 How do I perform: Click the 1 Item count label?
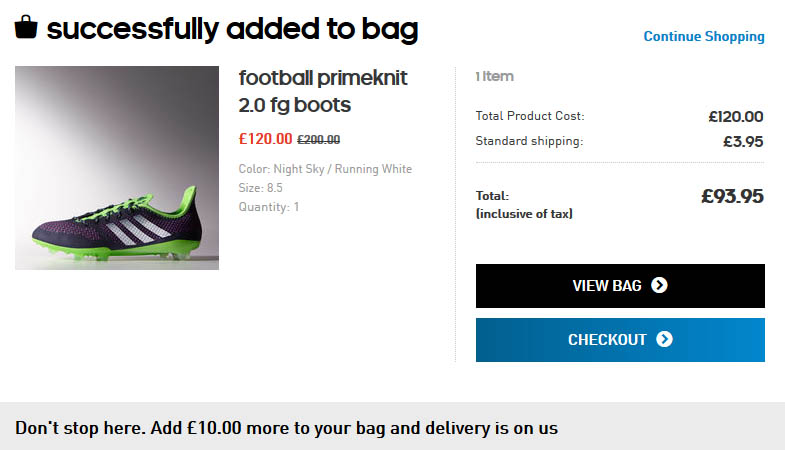click(494, 76)
